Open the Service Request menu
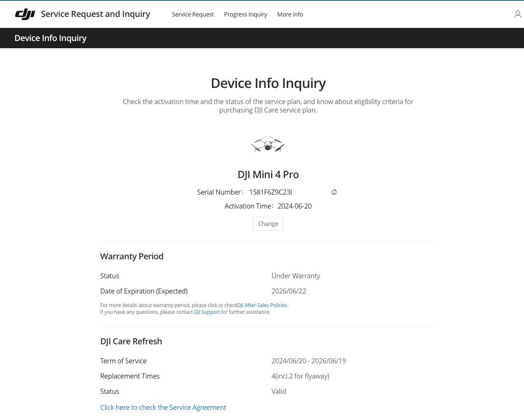This screenshot has height=420, width=524. [x=193, y=14]
